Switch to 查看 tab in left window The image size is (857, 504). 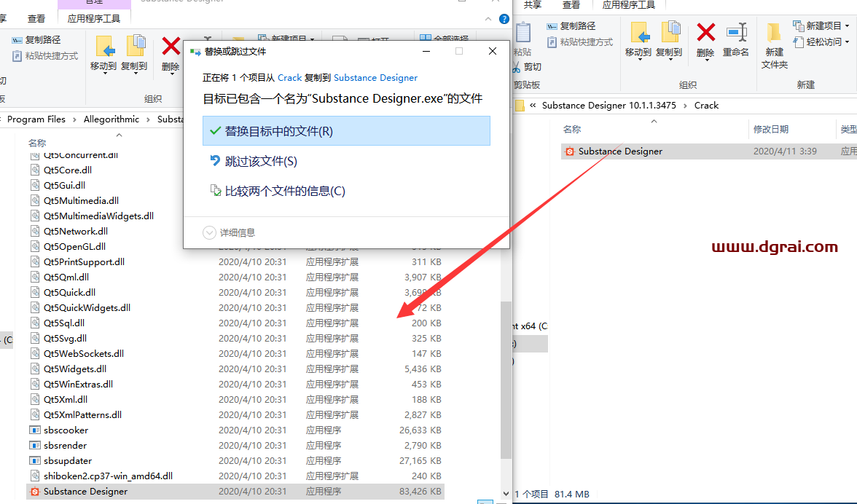pos(36,18)
